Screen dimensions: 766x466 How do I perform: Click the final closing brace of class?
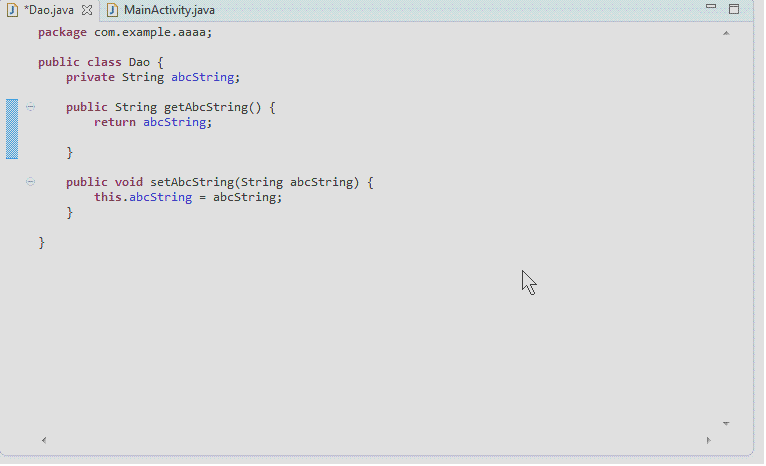click(42, 242)
